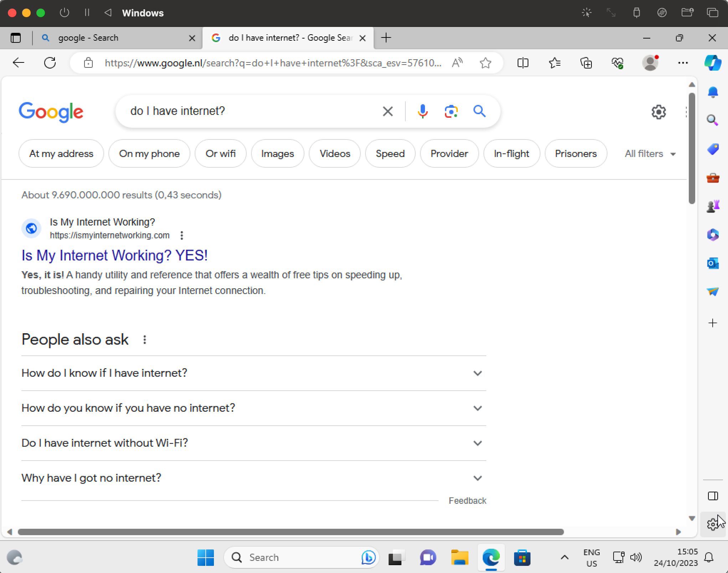Viewport: 728px width, 573px height.
Task: Filter results by Images
Action: (x=277, y=154)
